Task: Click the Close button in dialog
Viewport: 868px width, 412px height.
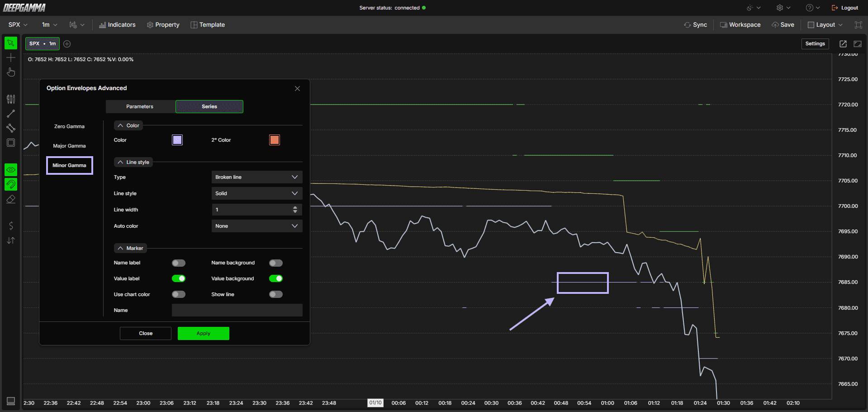Action: point(146,333)
